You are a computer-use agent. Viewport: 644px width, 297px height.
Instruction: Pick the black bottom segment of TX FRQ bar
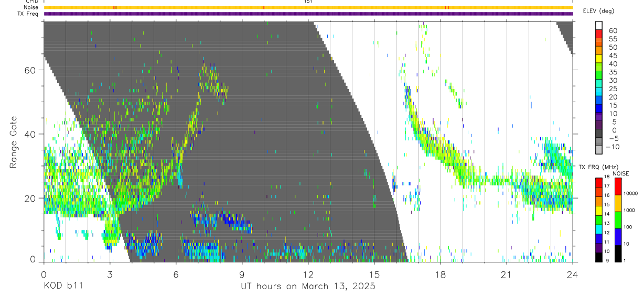599,257
